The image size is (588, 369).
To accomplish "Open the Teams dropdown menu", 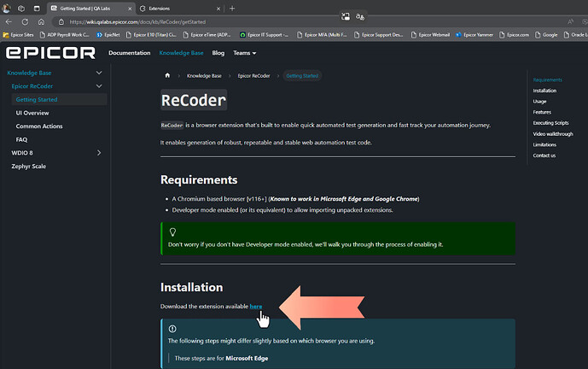I will tap(244, 53).
